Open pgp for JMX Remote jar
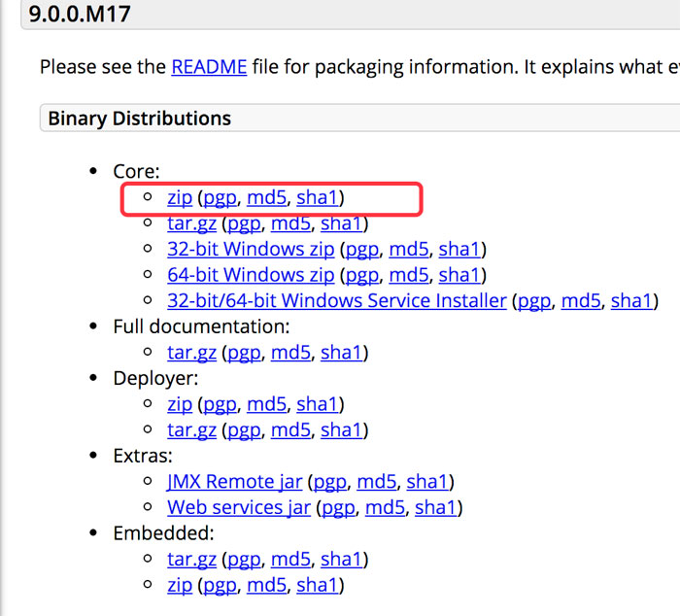 point(330,481)
